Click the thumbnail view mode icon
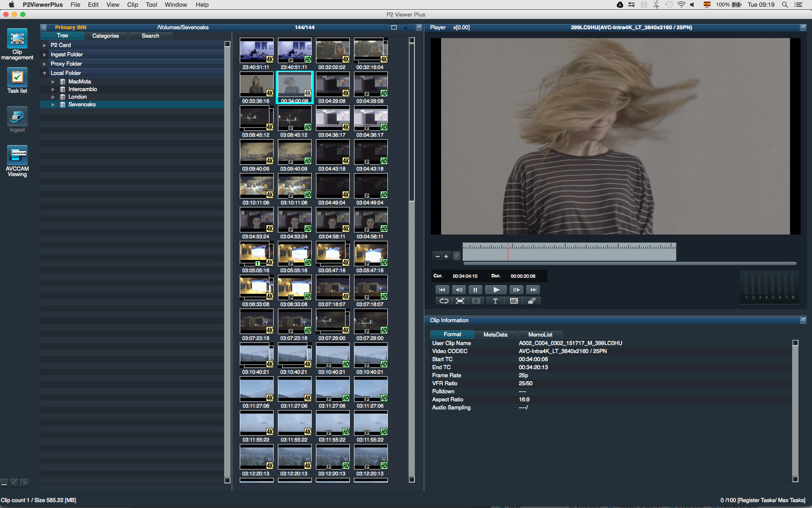Screen dimensions: 812x508 394,28
